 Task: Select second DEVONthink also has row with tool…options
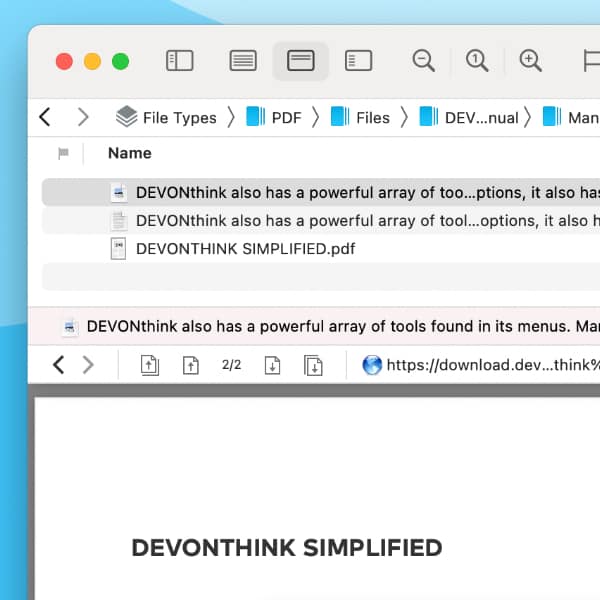[x=321, y=220]
